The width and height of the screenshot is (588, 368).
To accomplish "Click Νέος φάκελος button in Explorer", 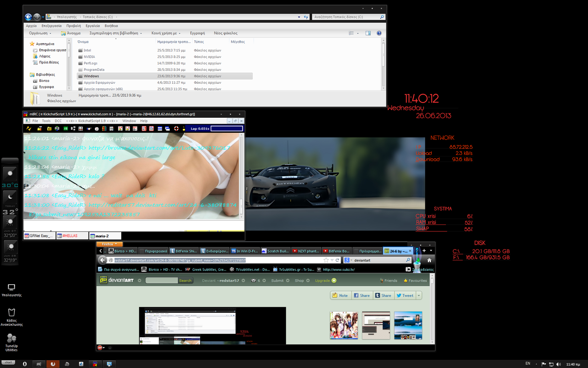I will pyautogui.click(x=226, y=33).
